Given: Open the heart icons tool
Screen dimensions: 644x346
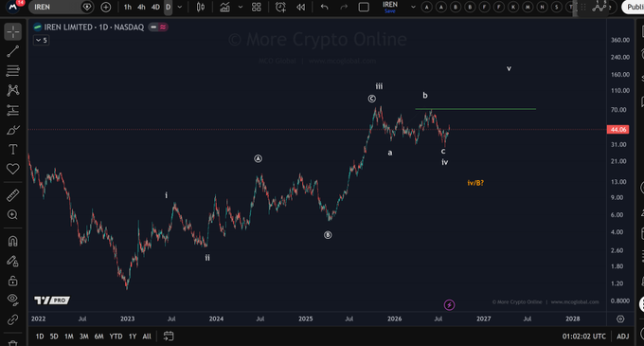Looking at the screenshot, I should click(12, 169).
